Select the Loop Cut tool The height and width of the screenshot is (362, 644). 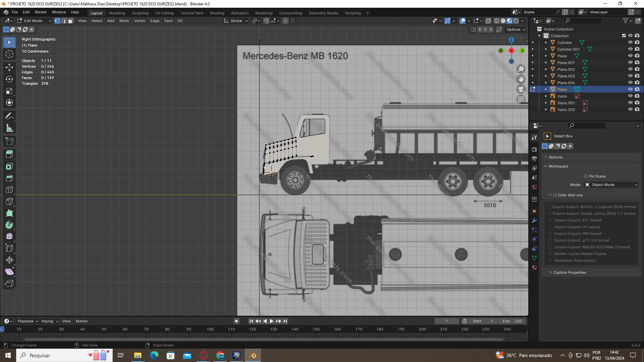click(9, 190)
